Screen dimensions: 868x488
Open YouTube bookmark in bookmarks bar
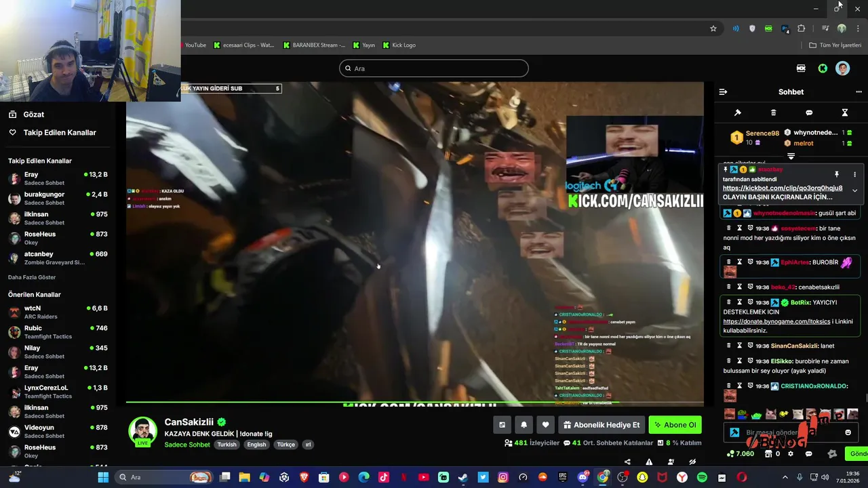click(x=195, y=45)
